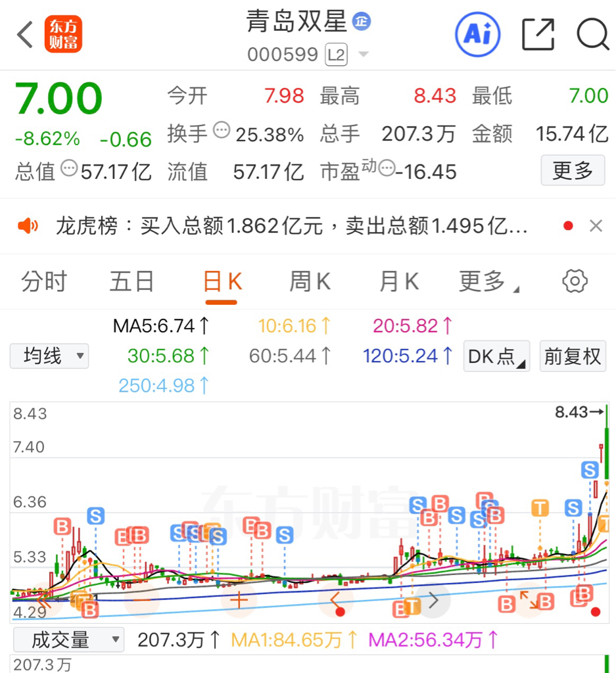Tap the T marker above the late candles

click(540, 509)
